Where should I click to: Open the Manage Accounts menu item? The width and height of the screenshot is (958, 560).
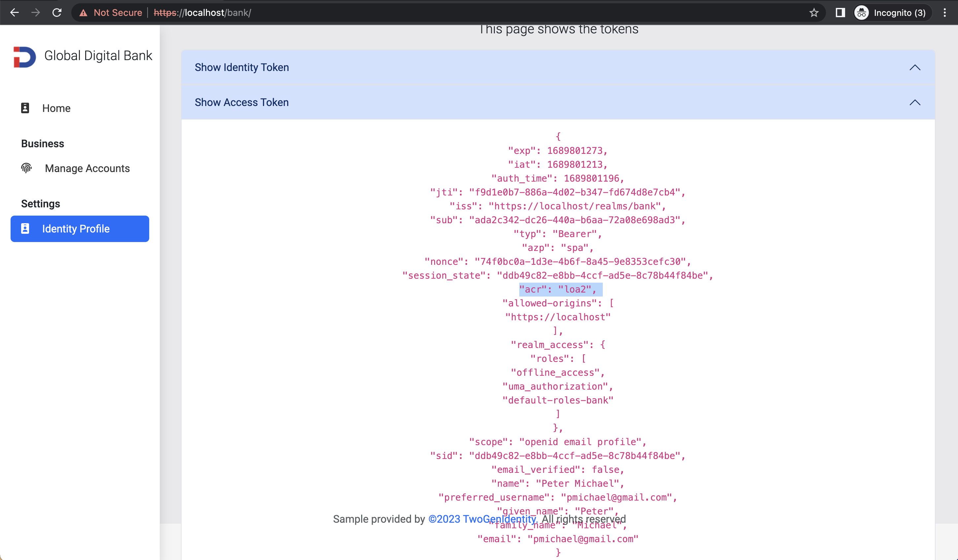[x=87, y=168]
